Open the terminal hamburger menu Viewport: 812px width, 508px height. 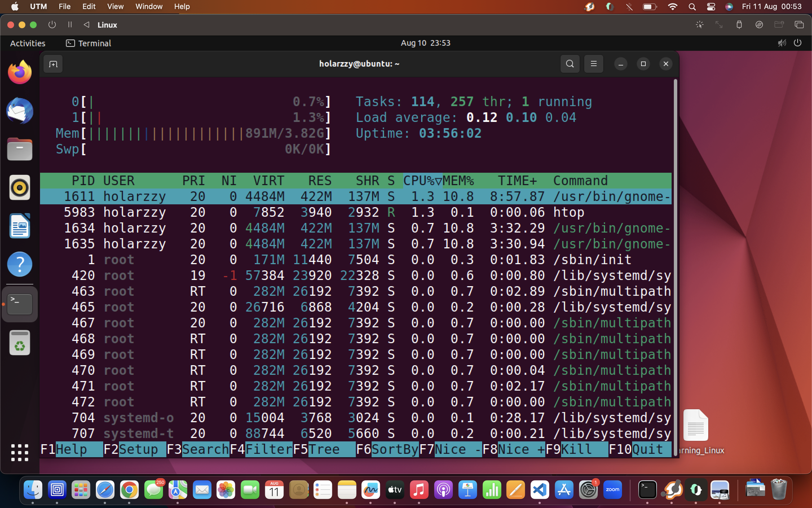pos(593,64)
